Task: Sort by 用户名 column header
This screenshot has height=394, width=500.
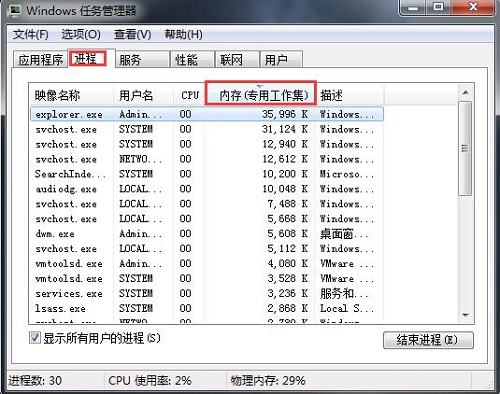Action: tap(143, 95)
